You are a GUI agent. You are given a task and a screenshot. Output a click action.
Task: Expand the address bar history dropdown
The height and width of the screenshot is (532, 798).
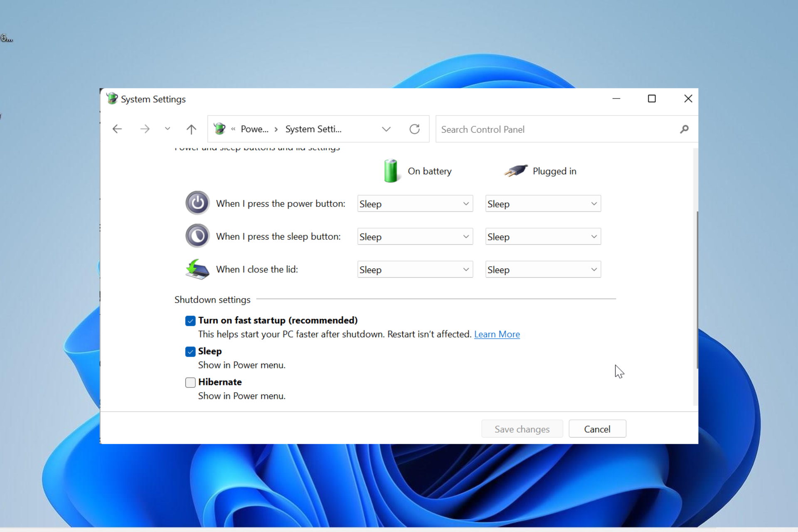386,129
